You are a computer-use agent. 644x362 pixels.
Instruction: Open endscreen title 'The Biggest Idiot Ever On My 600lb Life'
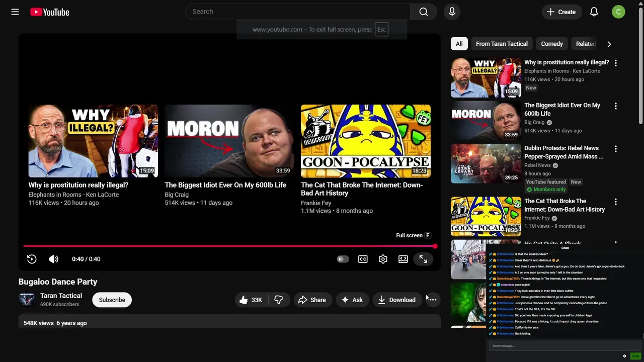(225, 185)
